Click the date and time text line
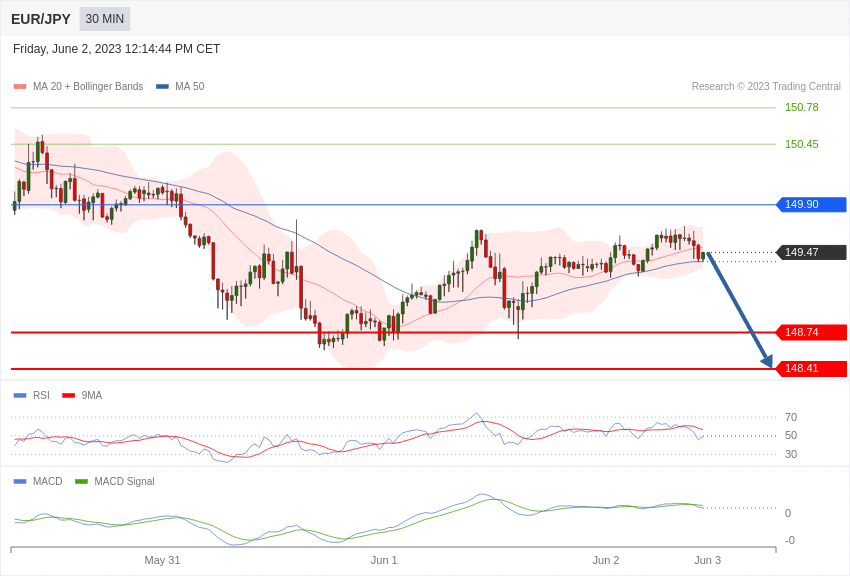This screenshot has height=576, width=850. click(117, 49)
